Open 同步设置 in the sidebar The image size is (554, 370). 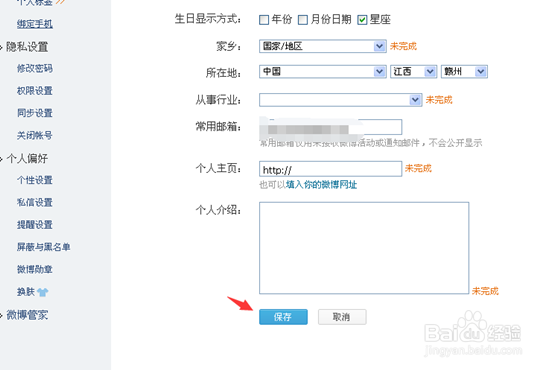(x=35, y=113)
